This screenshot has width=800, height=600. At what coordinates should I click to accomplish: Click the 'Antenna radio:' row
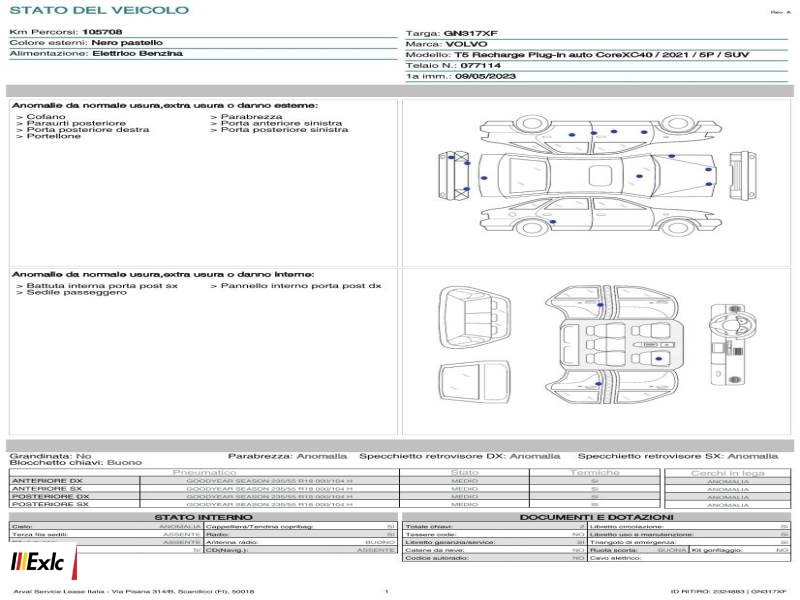pos(301,542)
